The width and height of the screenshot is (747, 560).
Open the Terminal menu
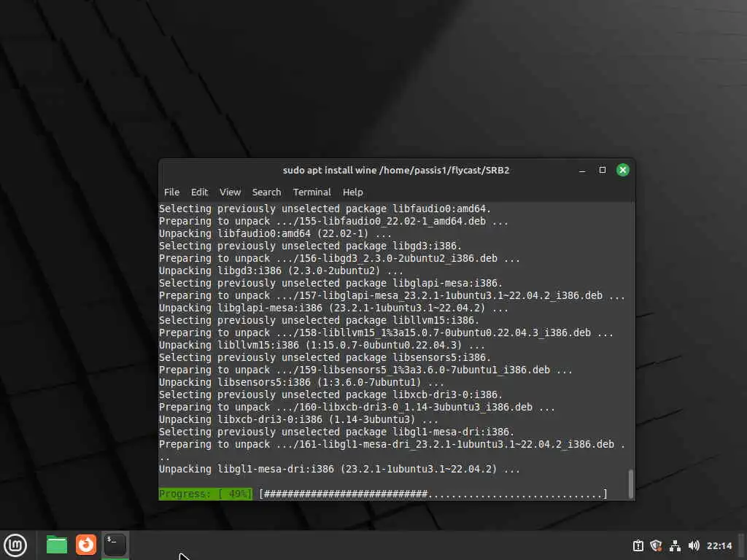[x=311, y=192]
